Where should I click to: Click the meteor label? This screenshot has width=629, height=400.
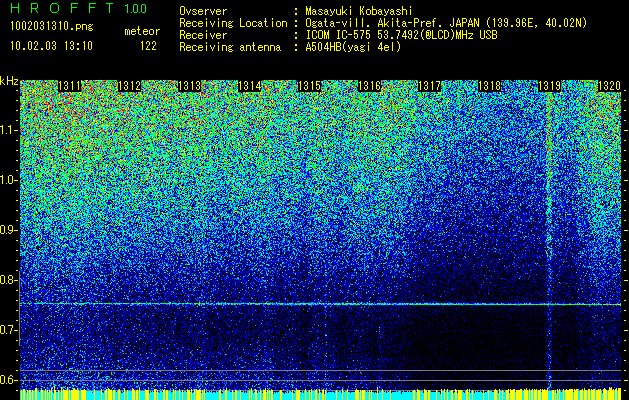[x=142, y=31]
